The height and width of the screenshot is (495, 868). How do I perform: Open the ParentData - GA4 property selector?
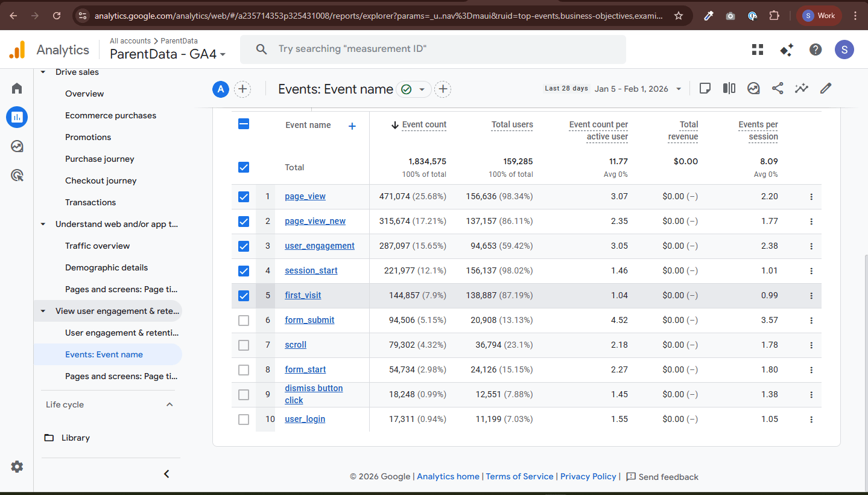pos(168,54)
